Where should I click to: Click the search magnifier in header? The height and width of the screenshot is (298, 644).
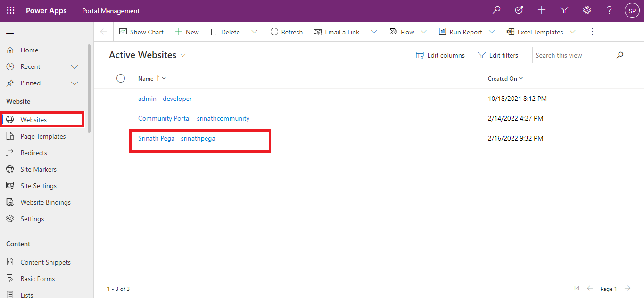point(496,10)
